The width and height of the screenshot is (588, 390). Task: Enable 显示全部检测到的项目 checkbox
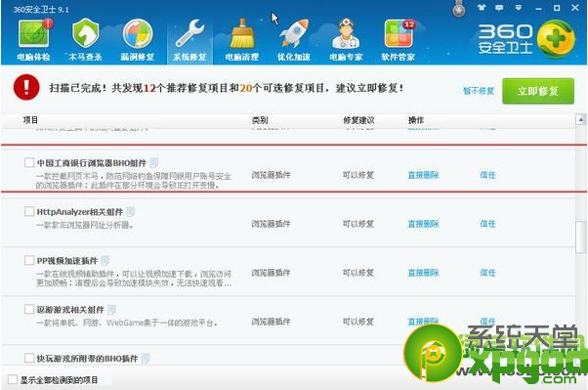[13, 380]
